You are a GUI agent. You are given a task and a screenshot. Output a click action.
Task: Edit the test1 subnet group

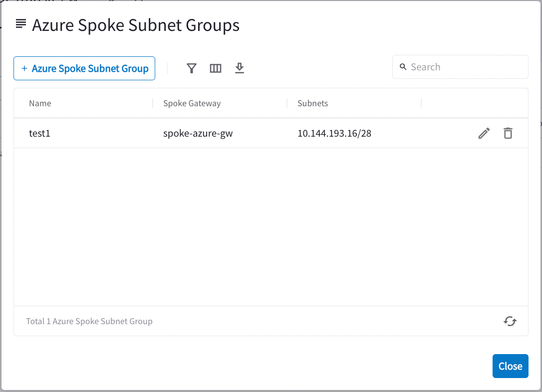point(484,133)
